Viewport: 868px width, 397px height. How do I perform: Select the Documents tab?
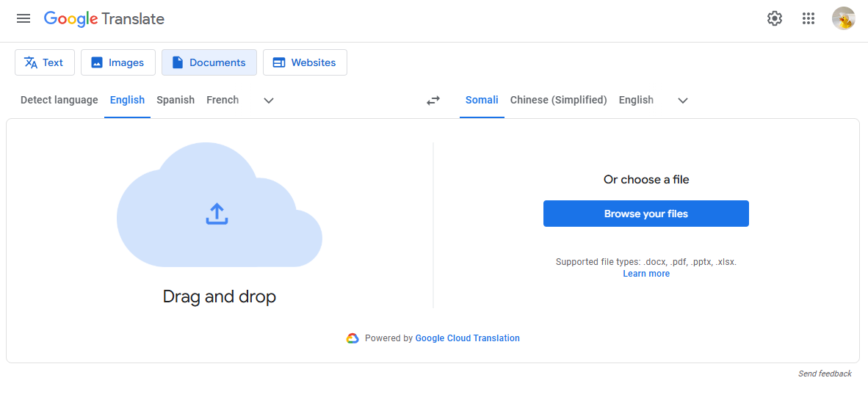coord(209,62)
